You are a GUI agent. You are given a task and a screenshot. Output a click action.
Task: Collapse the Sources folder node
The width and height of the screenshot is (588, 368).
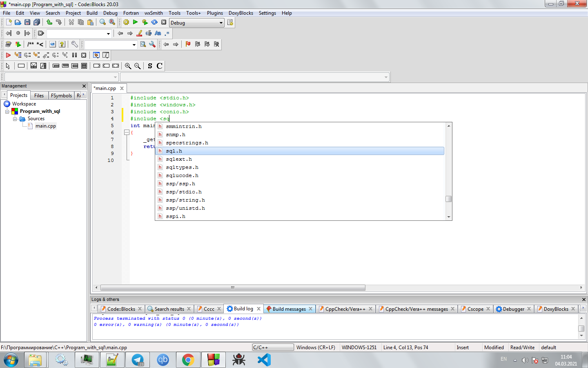(x=15, y=119)
